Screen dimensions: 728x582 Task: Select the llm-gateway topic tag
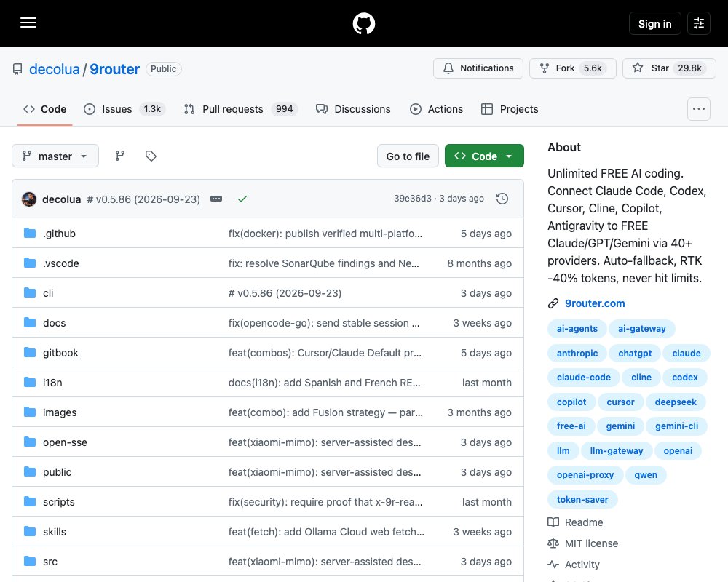[616, 450]
